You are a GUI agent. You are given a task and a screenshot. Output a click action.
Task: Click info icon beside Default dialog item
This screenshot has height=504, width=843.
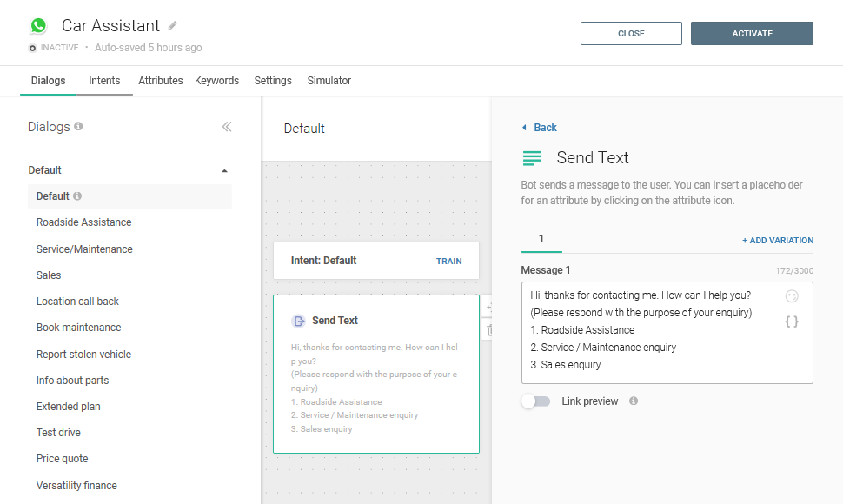click(77, 196)
